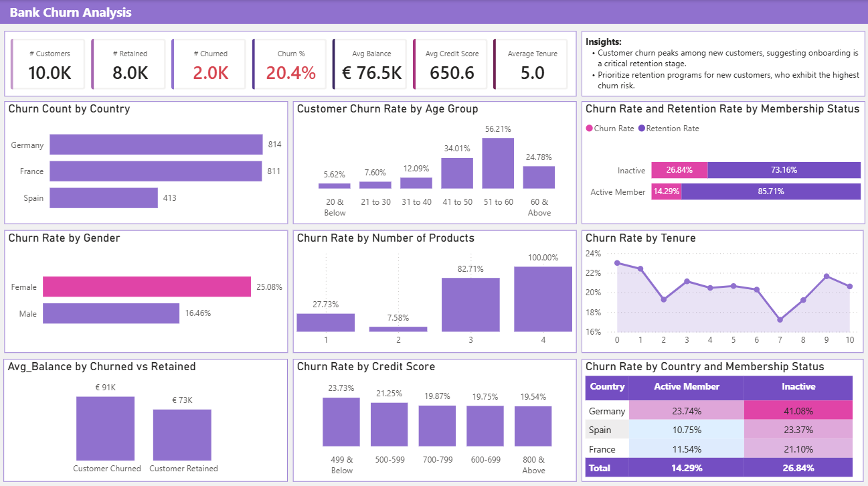Click the Germany Inactive cell 41.08%

click(x=798, y=410)
